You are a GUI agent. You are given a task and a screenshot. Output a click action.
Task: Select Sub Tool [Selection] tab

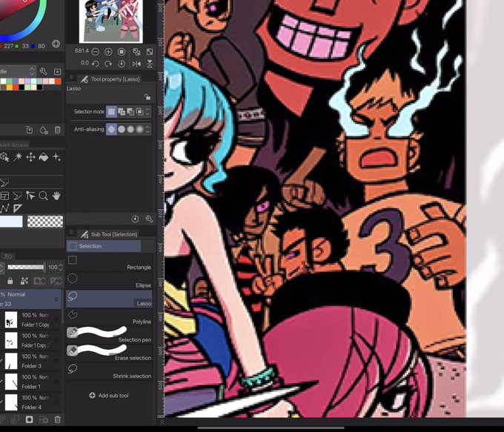tap(109, 234)
